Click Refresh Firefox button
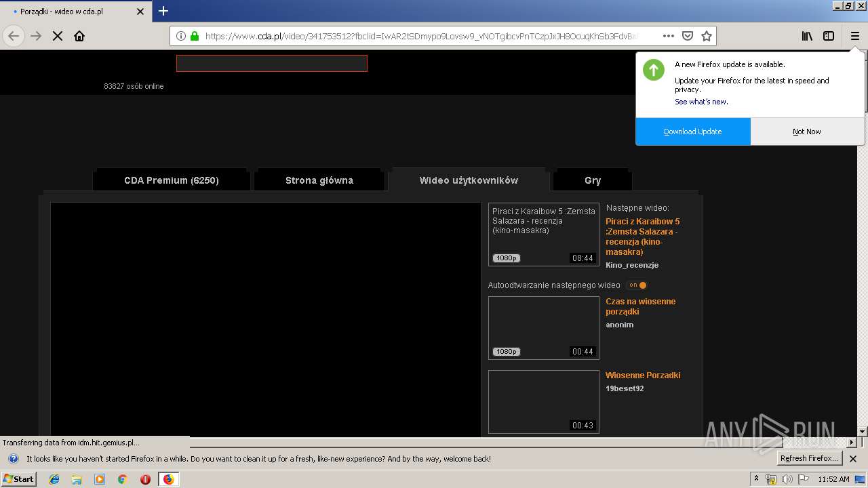The width and height of the screenshot is (868, 488). (810, 459)
